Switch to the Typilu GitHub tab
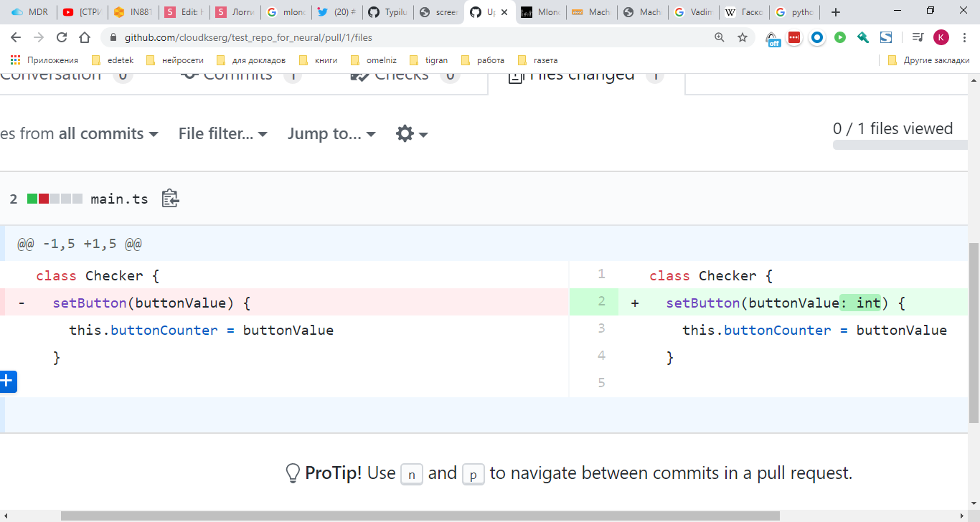 pyautogui.click(x=387, y=12)
